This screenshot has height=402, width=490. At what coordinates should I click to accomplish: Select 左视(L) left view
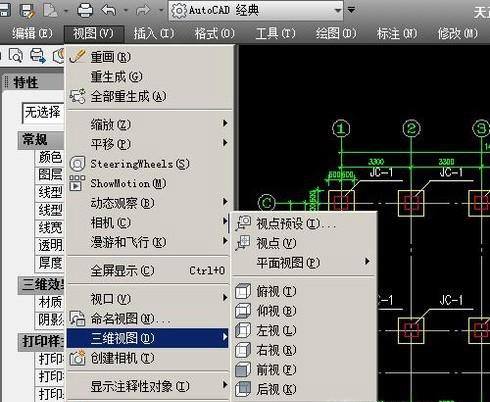[304, 331]
